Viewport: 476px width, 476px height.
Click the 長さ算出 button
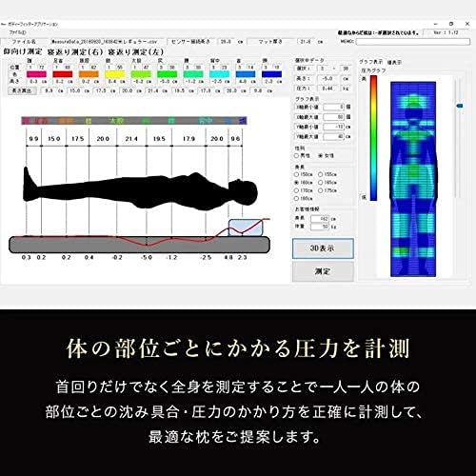pyautogui.click(x=22, y=90)
